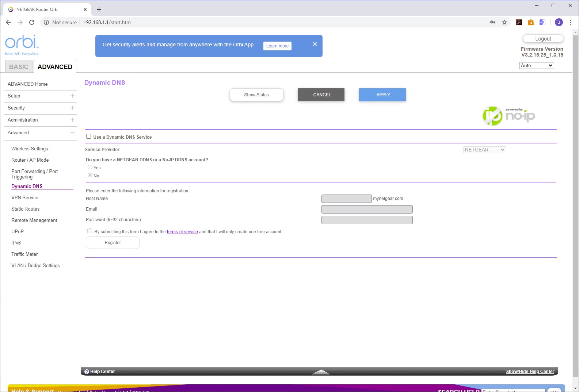Open Wireless Settings
Viewport: 579px width, 392px height.
coord(30,149)
